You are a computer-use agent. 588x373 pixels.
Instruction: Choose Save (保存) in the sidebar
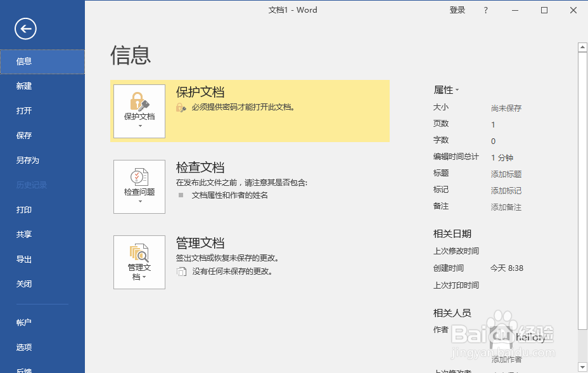[x=42, y=136]
